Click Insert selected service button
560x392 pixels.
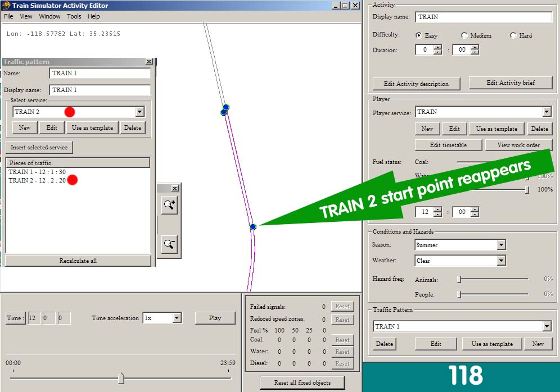(x=39, y=147)
